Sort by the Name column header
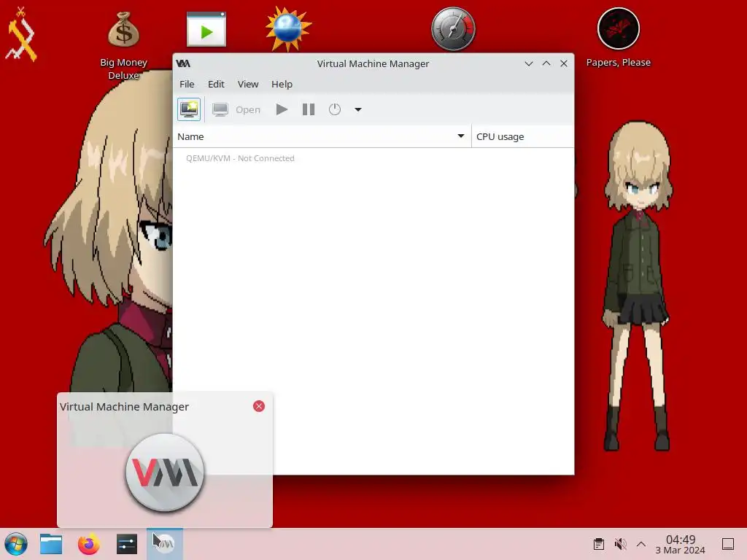 (x=322, y=136)
